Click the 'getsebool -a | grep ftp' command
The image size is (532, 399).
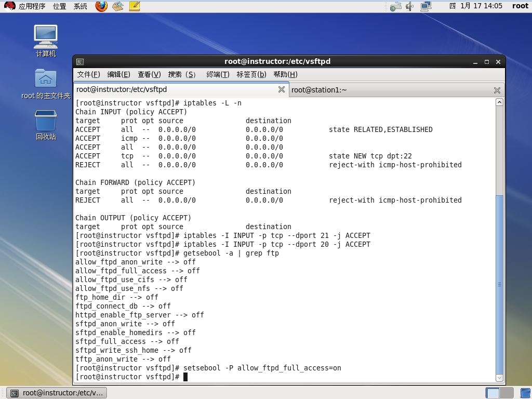(x=231, y=253)
